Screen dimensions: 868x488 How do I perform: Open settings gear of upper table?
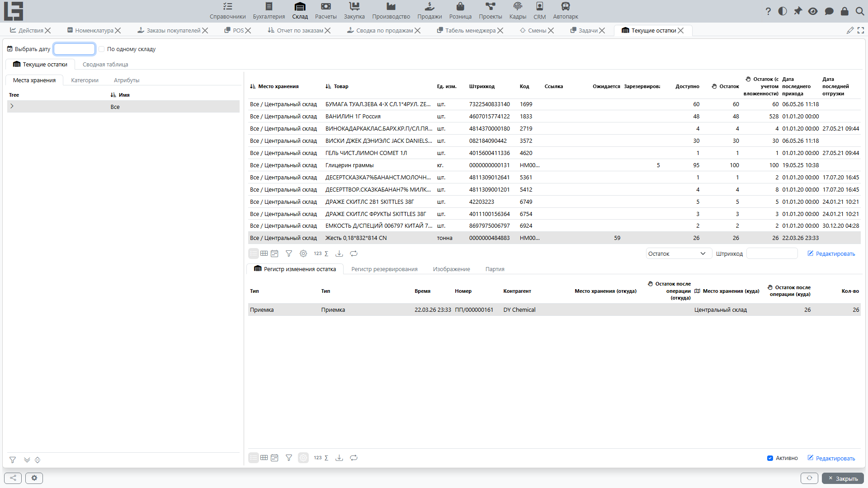[303, 253]
